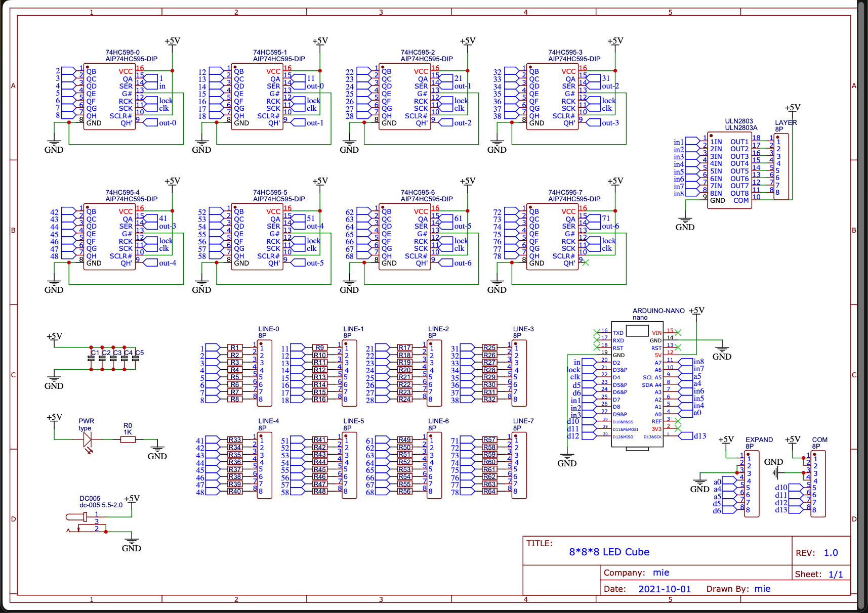Click resistor R64 in LINE-7 group

[x=489, y=492]
